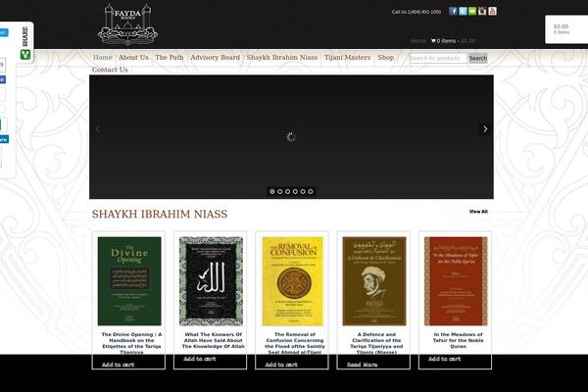Click What The Knowers Of Allah title text
Viewport: 588px width, 392px height.
[x=214, y=340]
